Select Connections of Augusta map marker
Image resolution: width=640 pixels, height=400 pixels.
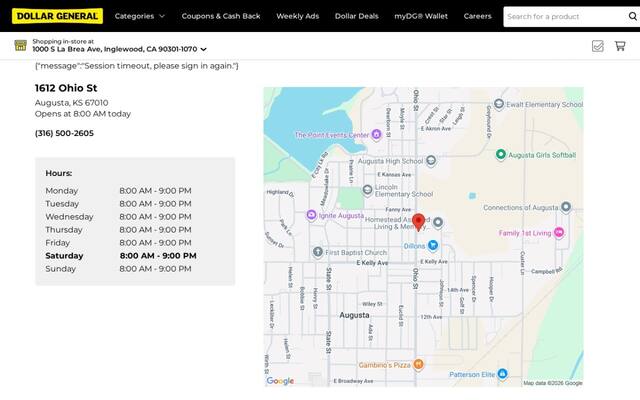tap(566, 207)
